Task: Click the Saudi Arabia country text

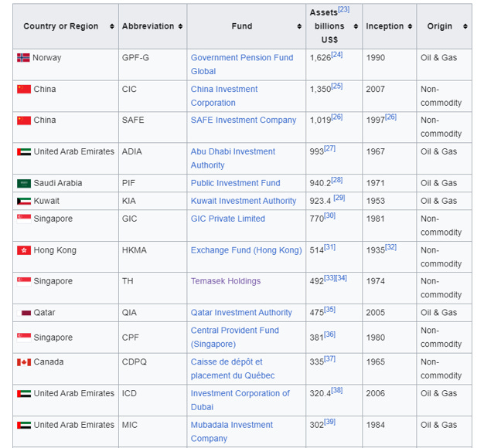Action: point(58,183)
